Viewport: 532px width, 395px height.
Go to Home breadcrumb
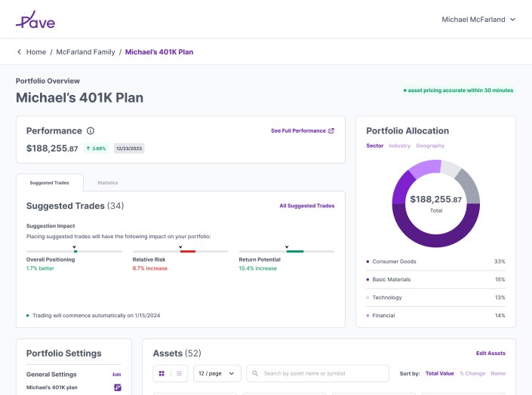click(36, 52)
